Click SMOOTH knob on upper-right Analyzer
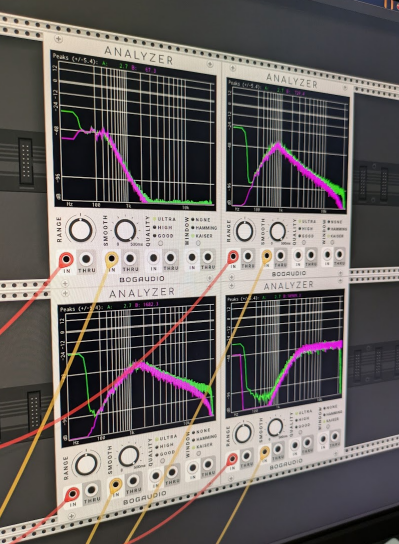 pyautogui.click(x=278, y=231)
